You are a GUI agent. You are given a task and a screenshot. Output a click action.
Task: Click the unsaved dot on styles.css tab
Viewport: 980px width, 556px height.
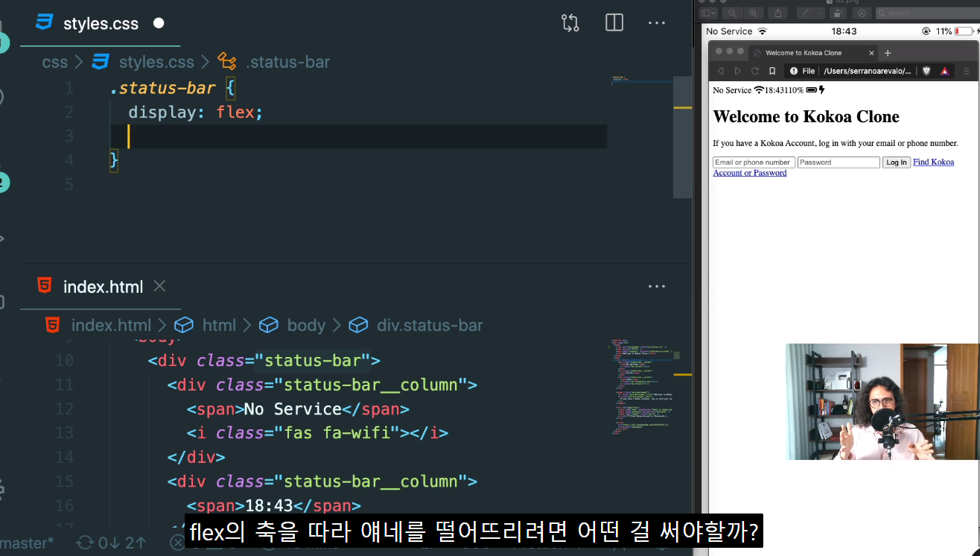click(x=159, y=23)
